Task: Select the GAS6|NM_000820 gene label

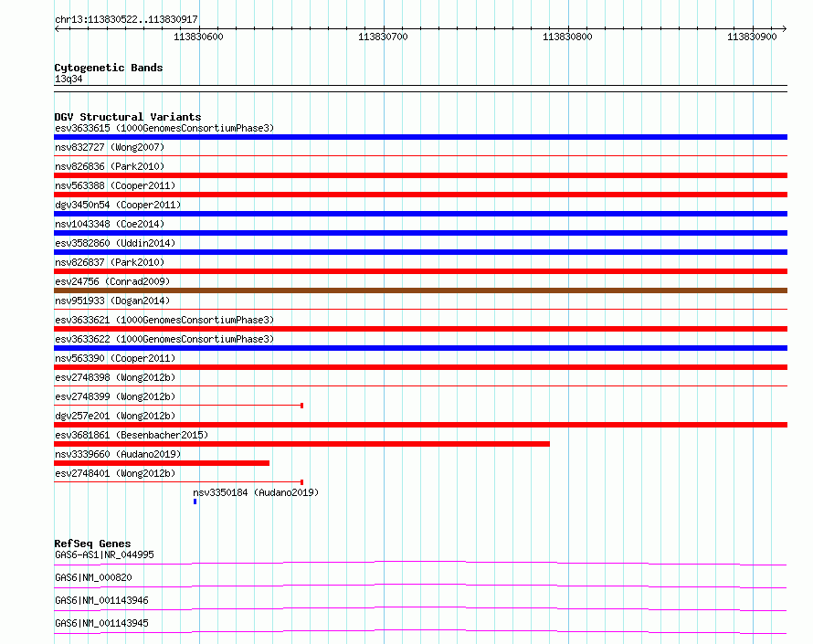Action: click(x=93, y=577)
